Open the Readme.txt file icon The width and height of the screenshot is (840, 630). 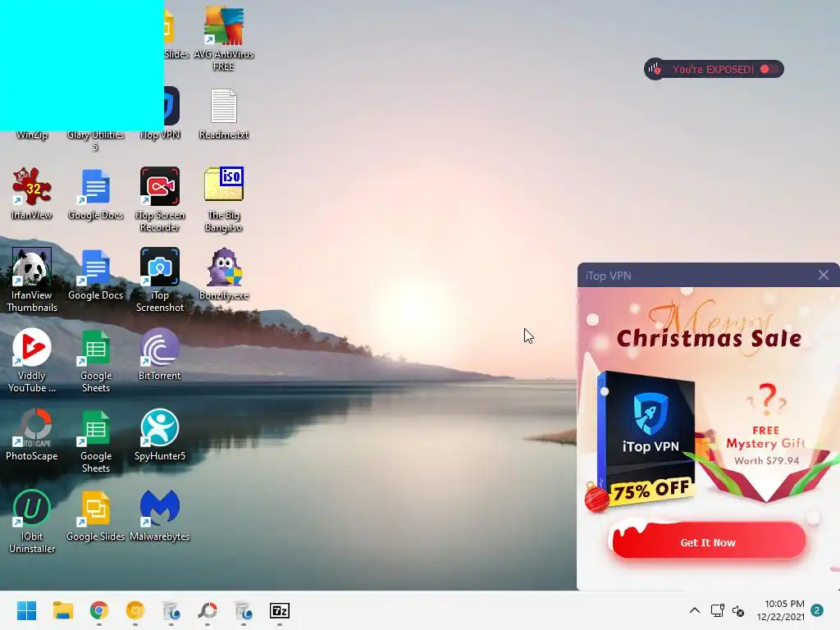click(224, 106)
